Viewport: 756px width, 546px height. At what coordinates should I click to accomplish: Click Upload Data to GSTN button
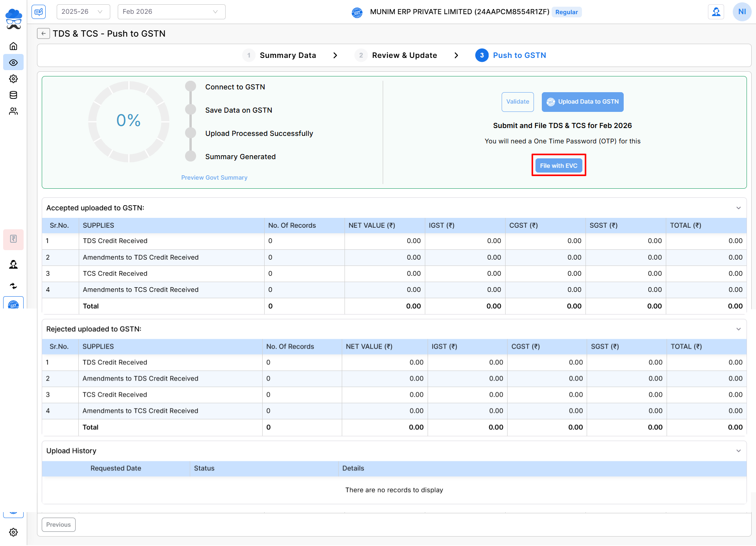582,102
